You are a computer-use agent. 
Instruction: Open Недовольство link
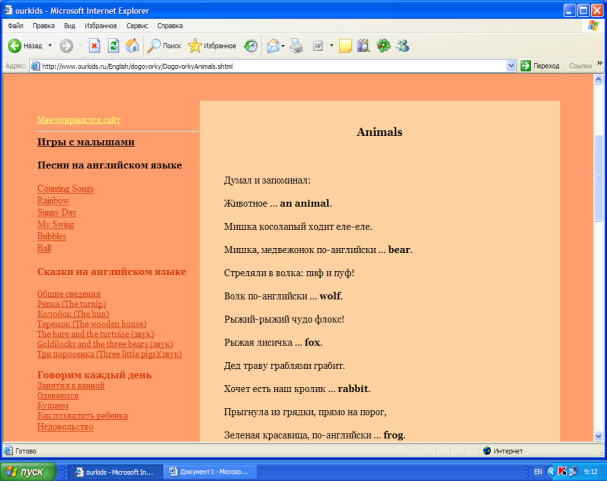(x=65, y=427)
